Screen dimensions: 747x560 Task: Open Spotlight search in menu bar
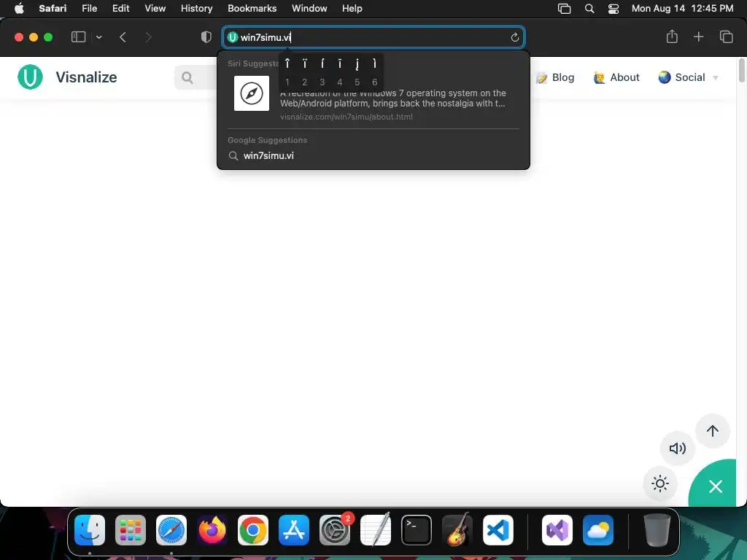click(589, 9)
